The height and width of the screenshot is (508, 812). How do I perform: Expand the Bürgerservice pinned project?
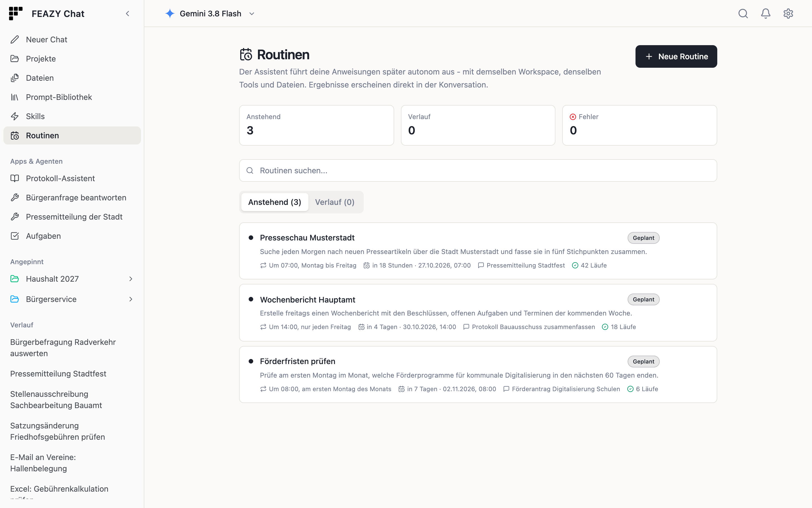click(131, 299)
